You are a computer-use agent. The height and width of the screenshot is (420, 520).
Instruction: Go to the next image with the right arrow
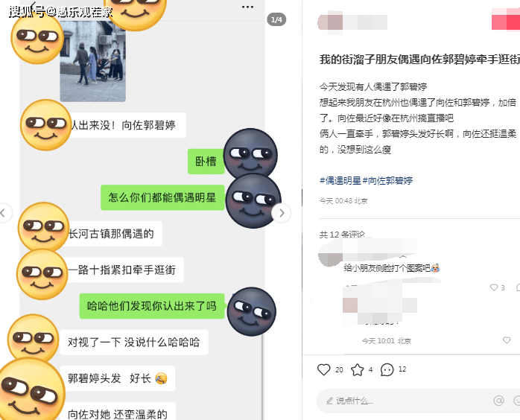pyautogui.click(x=281, y=213)
